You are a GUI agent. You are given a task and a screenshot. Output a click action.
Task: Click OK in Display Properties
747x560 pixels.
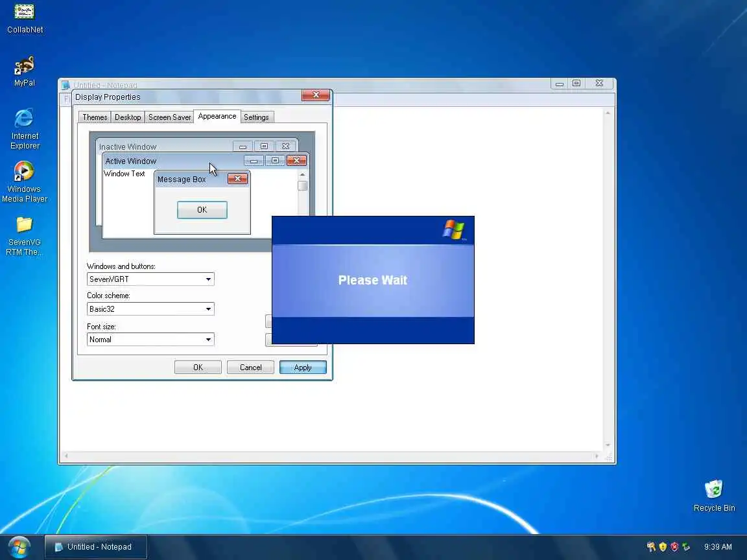pyautogui.click(x=198, y=367)
